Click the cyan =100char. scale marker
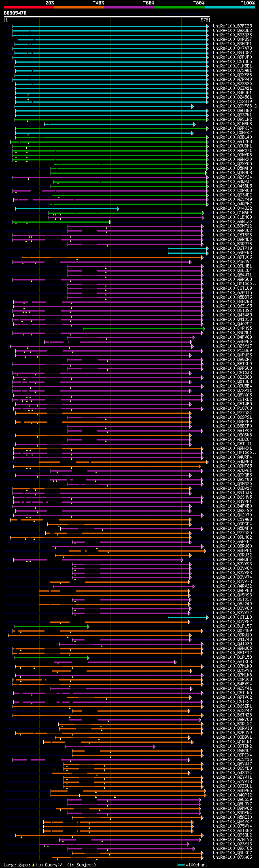This screenshot has height=868, width=259. pos(181,864)
